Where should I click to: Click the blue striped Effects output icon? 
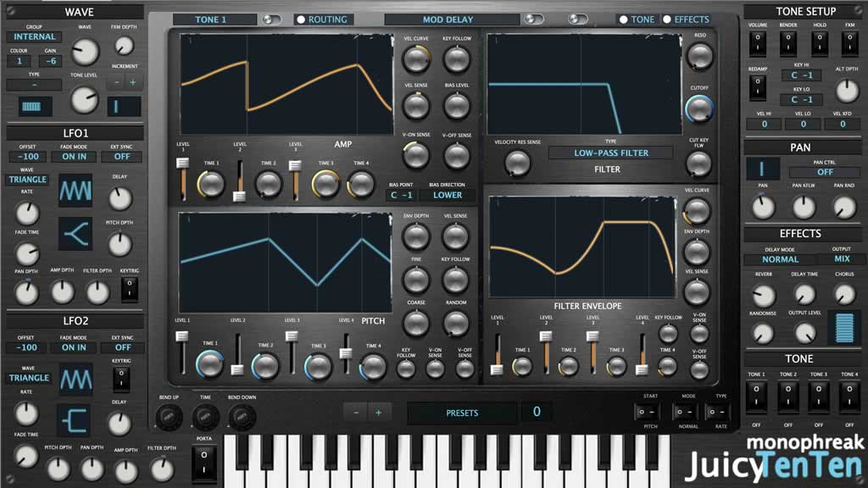[843, 328]
